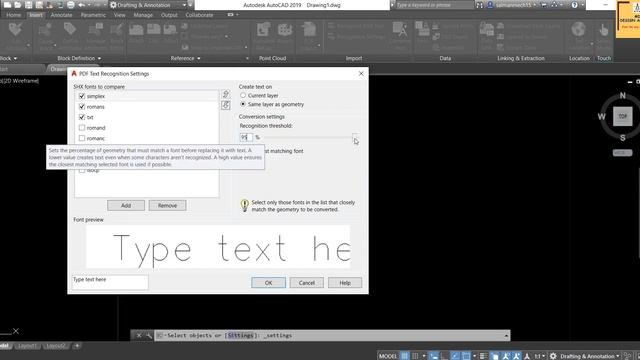
Task: Switch to the Layout2 tab
Action: tap(56, 346)
